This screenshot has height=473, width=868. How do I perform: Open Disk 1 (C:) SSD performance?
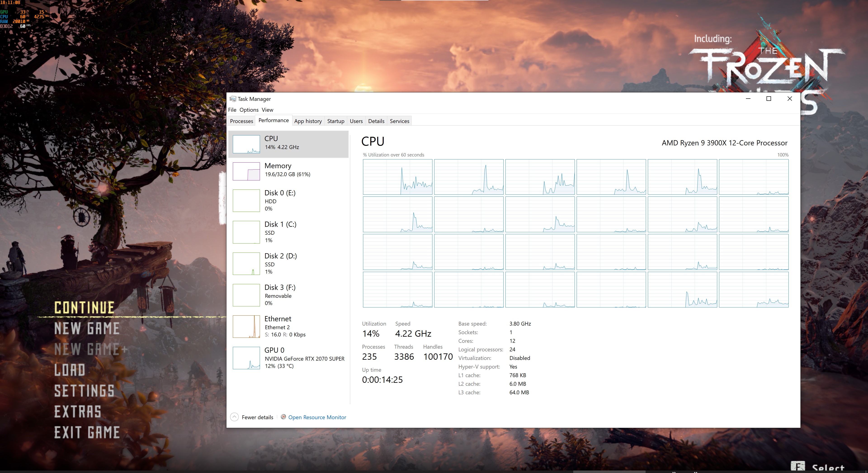click(288, 232)
